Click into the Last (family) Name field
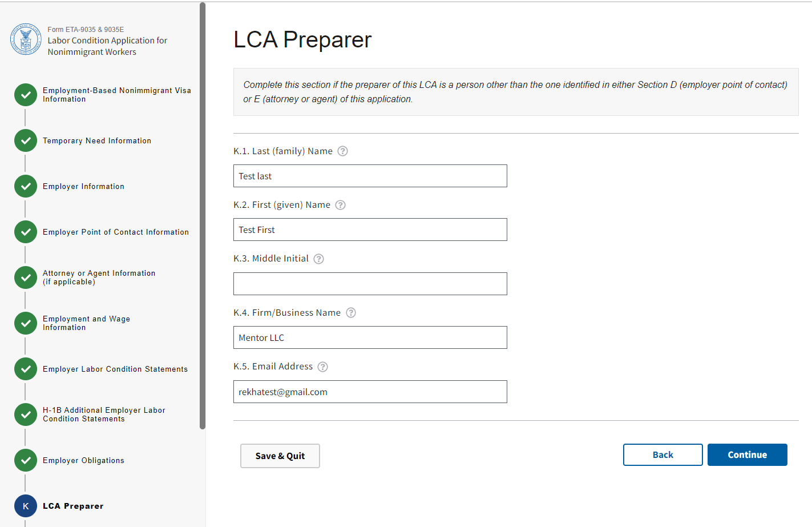Image resolution: width=812 pixels, height=527 pixels. [370, 176]
